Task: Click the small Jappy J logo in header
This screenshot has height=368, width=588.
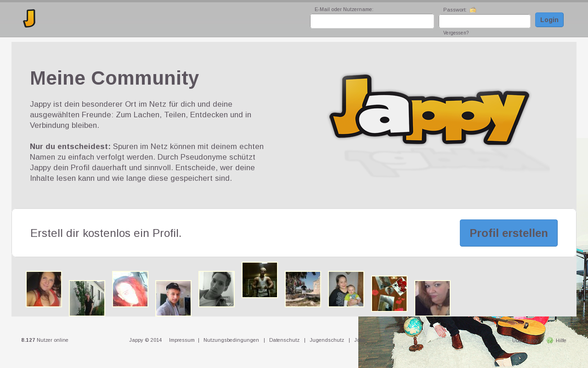Action: [x=29, y=18]
